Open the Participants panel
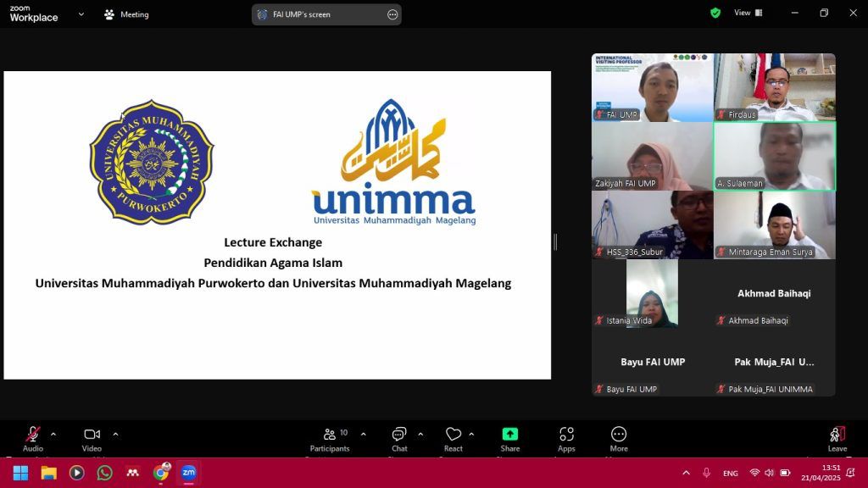Image resolution: width=868 pixels, height=488 pixels. point(330,440)
